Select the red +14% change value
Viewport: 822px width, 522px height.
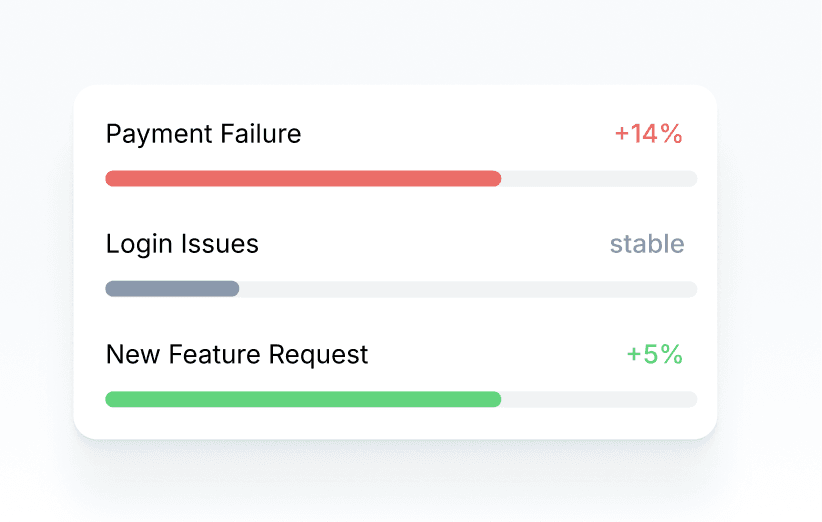point(648,134)
